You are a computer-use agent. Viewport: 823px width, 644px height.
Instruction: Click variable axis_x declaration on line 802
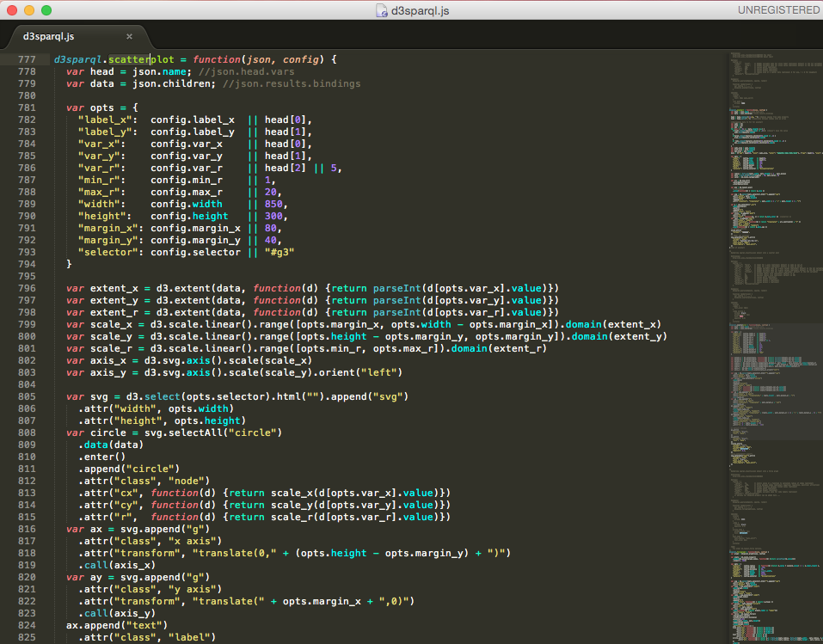tap(108, 360)
